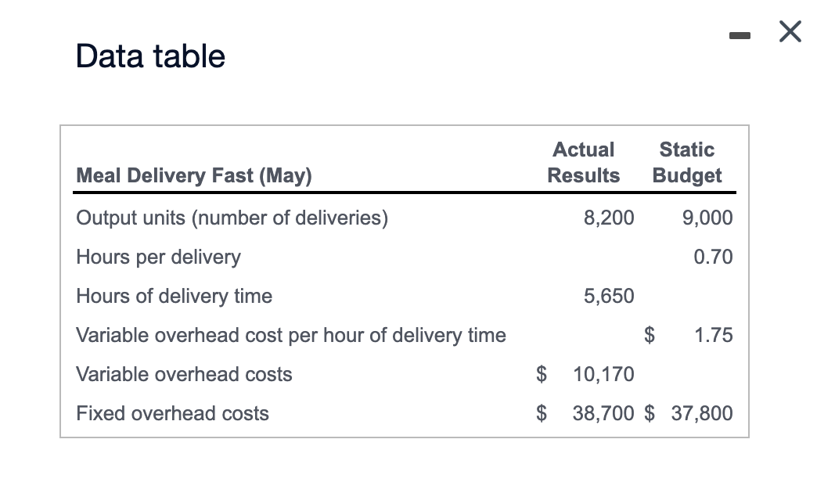
Task: Click the value 9,000 under Static Budget
Action: (x=707, y=218)
